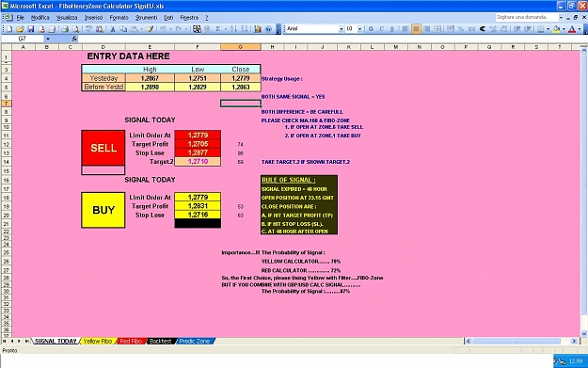588x368 pixels.
Task: Apply fill color bucket
Action: [x=557, y=29]
